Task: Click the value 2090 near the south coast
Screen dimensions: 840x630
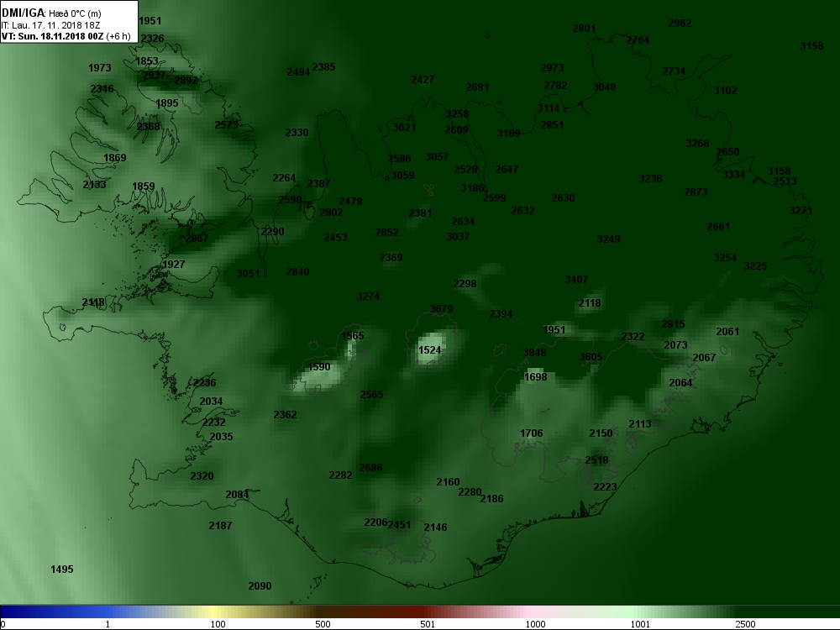Action: point(260,586)
